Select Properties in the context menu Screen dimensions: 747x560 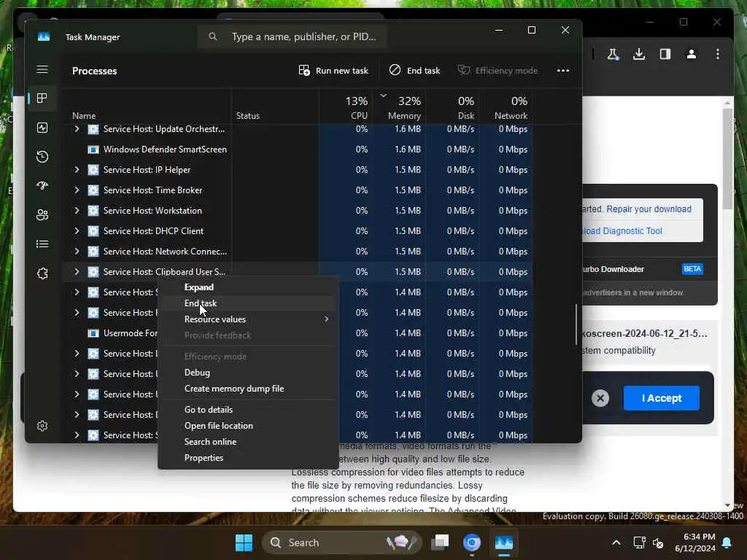click(248, 458)
